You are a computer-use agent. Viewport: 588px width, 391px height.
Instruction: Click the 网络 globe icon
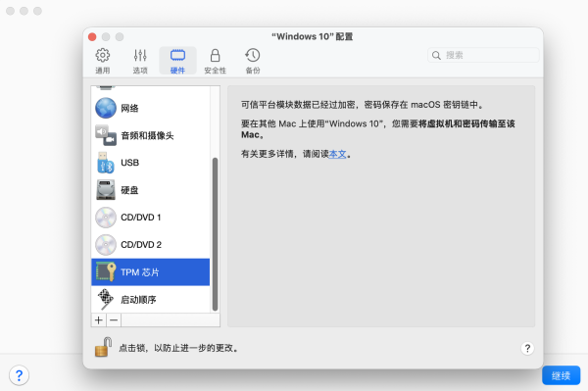pyautogui.click(x=106, y=108)
